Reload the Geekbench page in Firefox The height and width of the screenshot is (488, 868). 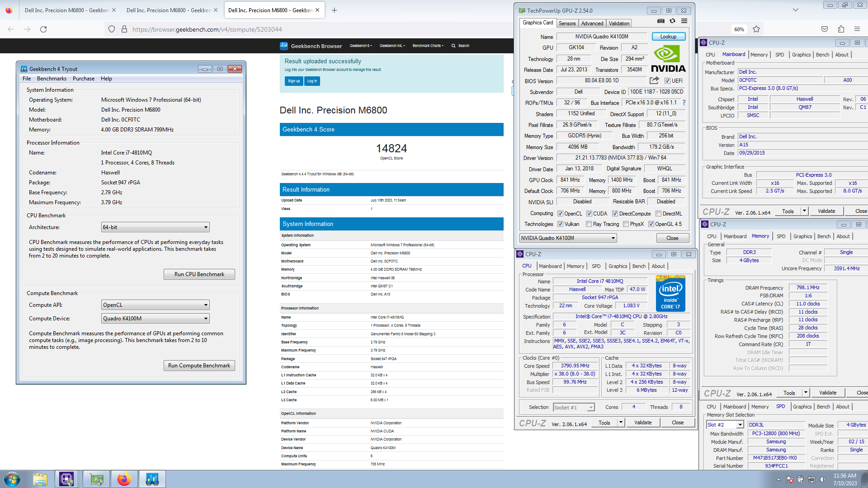coord(43,29)
